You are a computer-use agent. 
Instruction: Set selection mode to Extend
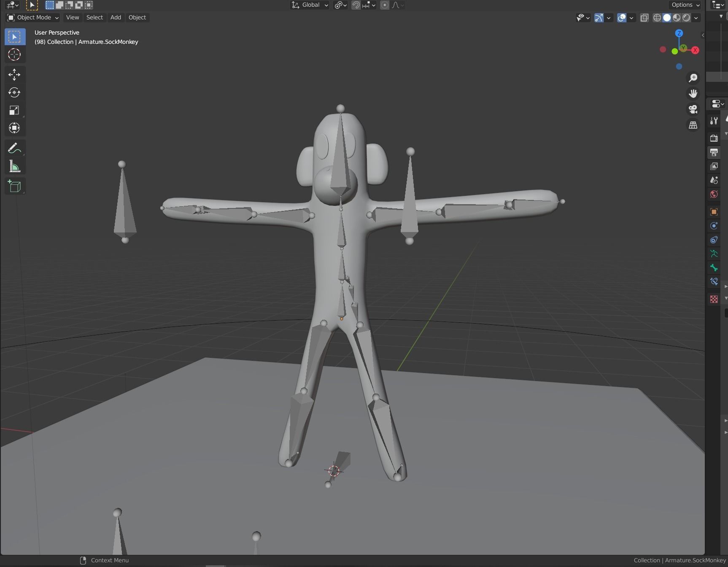pos(59,5)
